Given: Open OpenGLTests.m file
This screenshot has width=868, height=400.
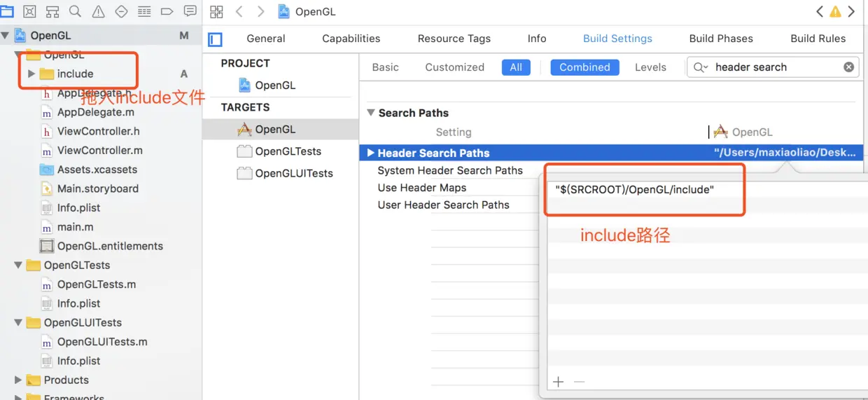Looking at the screenshot, I should (88, 284).
